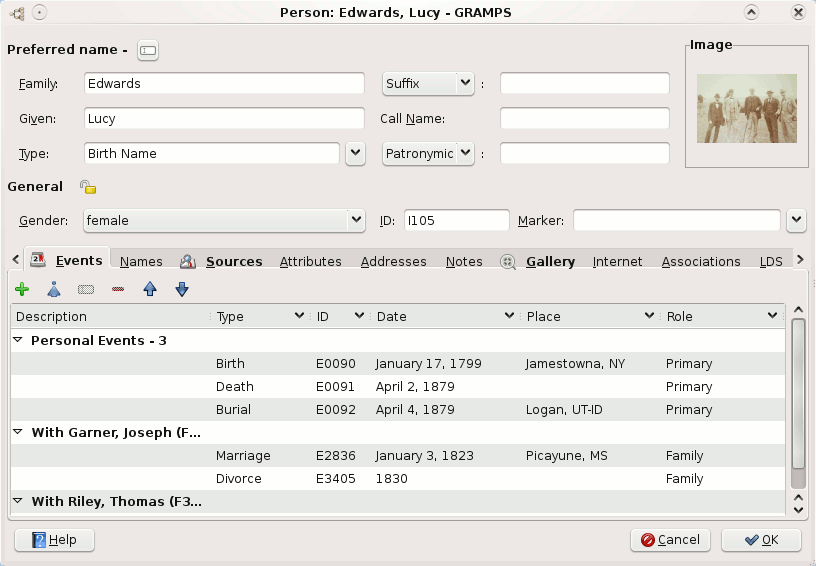The height and width of the screenshot is (566, 816).
Task: Sort by the Role column header
Action: coord(723,316)
